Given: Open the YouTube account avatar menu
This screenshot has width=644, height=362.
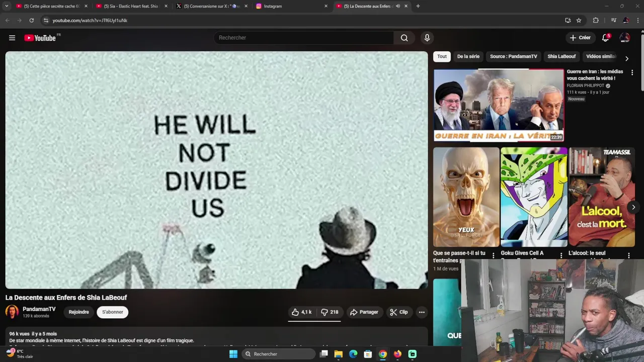Looking at the screenshot, I should point(625,38).
